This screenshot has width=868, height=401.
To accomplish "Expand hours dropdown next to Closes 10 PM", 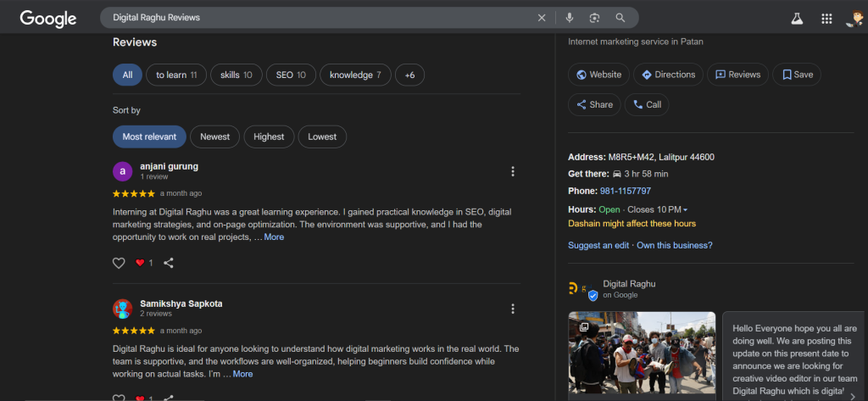I will point(685,210).
